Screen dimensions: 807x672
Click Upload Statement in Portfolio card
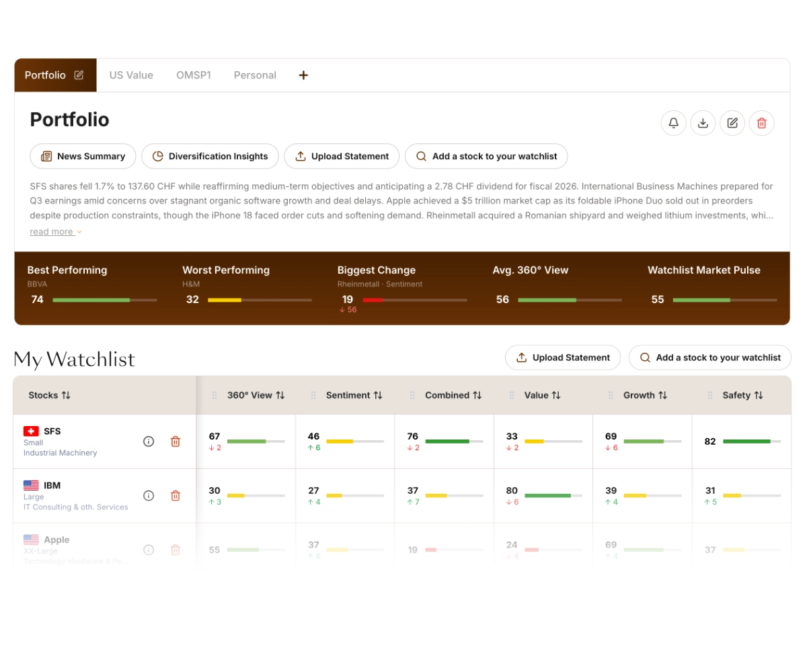pyautogui.click(x=342, y=156)
